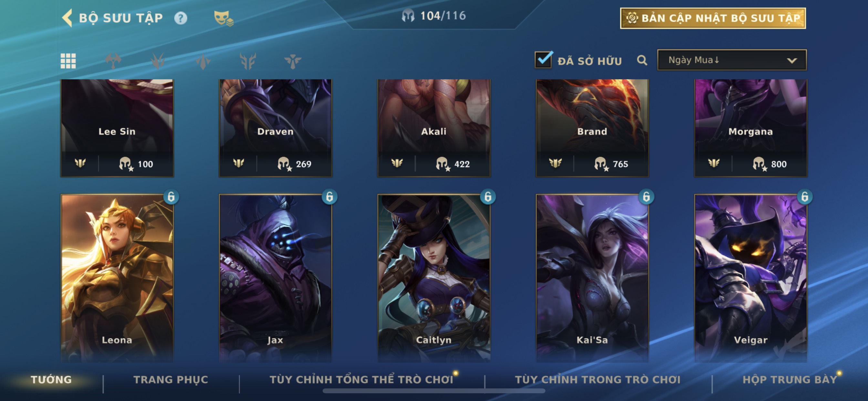Screen dimensions: 868x401
Task: Select the Caitlyn champion card
Action: [x=434, y=278]
